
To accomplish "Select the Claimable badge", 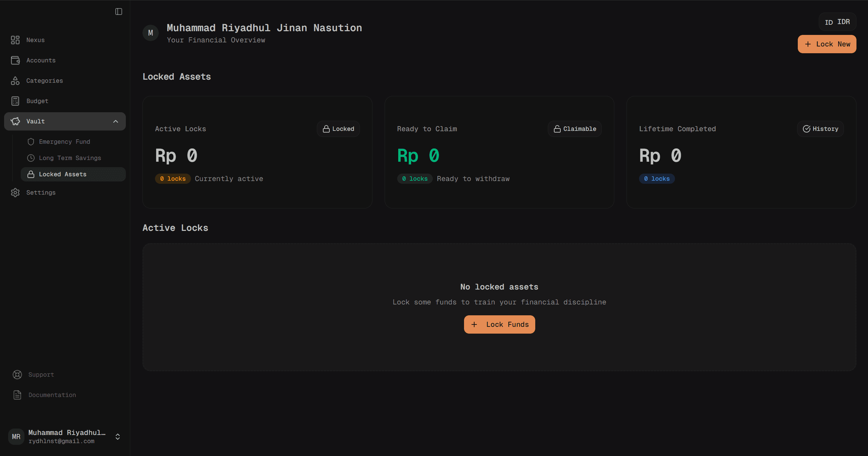I will point(575,129).
